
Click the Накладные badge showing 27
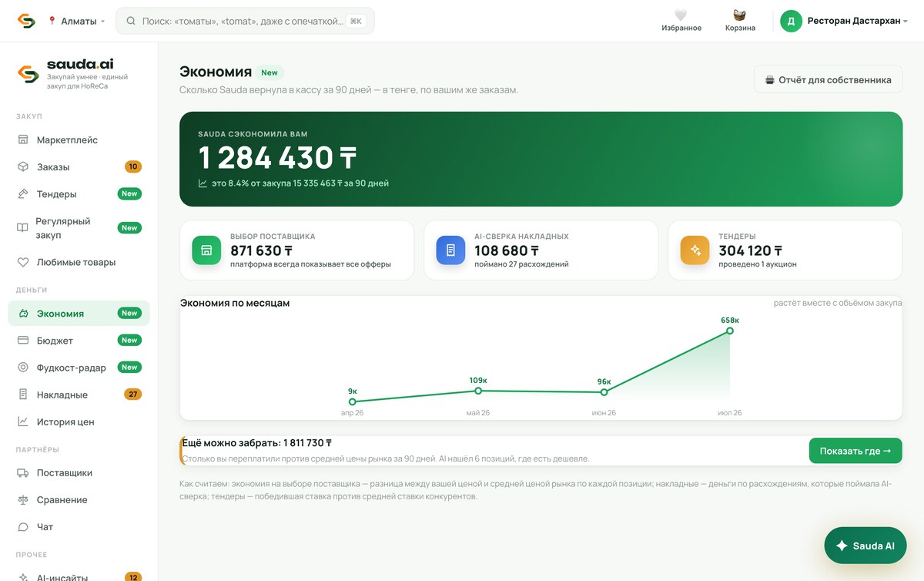click(x=133, y=395)
